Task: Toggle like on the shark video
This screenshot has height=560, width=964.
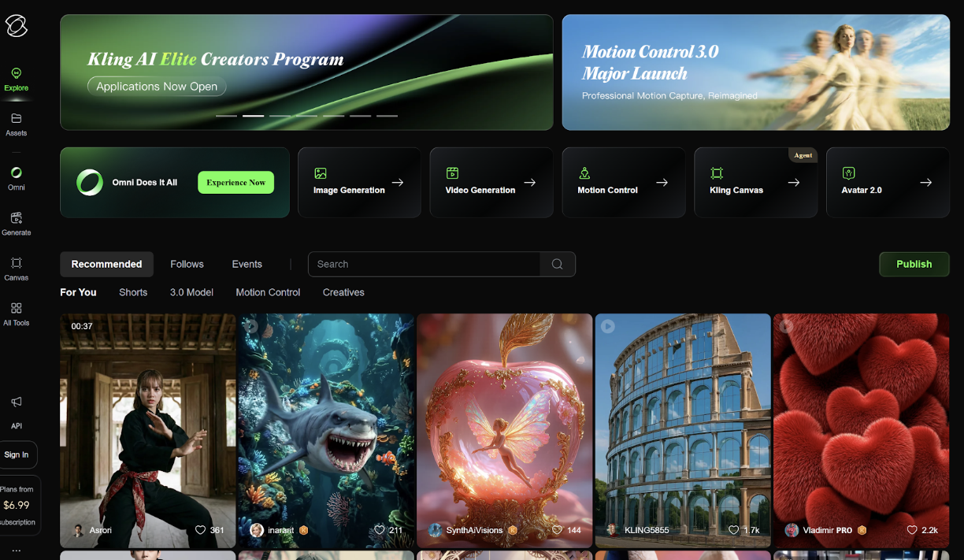Action: [379, 530]
